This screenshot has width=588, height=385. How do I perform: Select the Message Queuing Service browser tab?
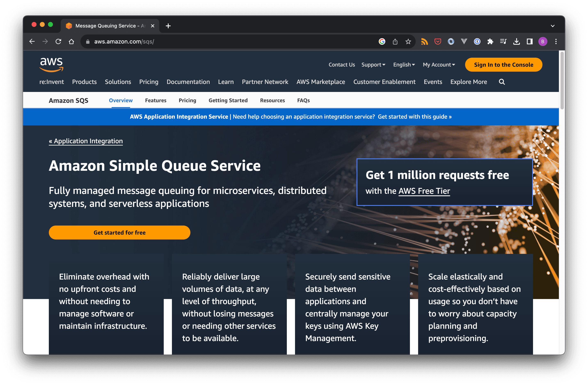(110, 26)
